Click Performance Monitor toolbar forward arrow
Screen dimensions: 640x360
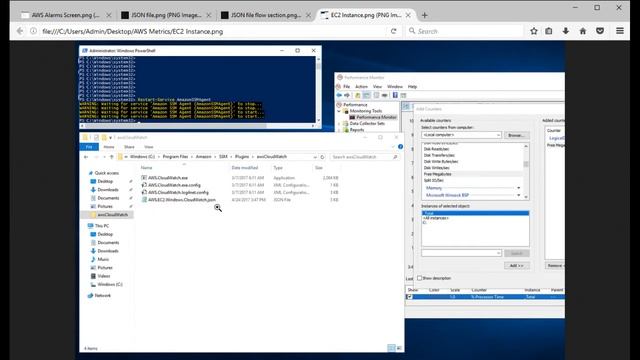(x=347, y=95)
